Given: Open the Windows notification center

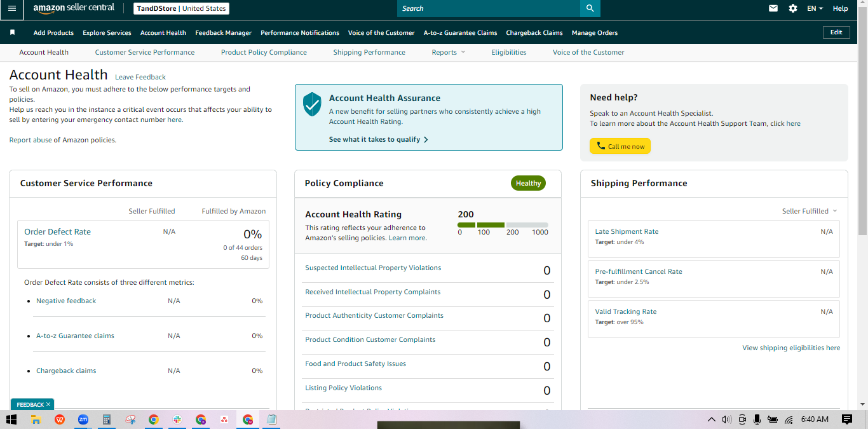Looking at the screenshot, I should tap(846, 419).
